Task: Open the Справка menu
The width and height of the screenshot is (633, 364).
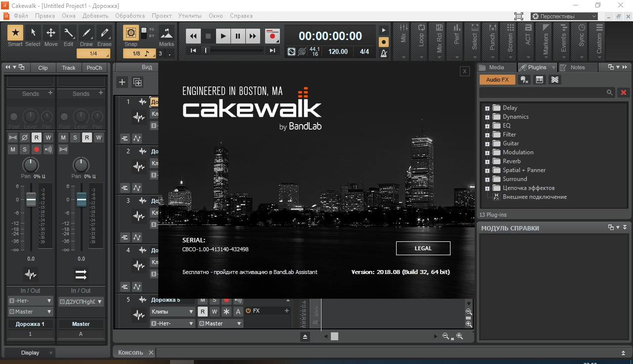Action: click(241, 16)
